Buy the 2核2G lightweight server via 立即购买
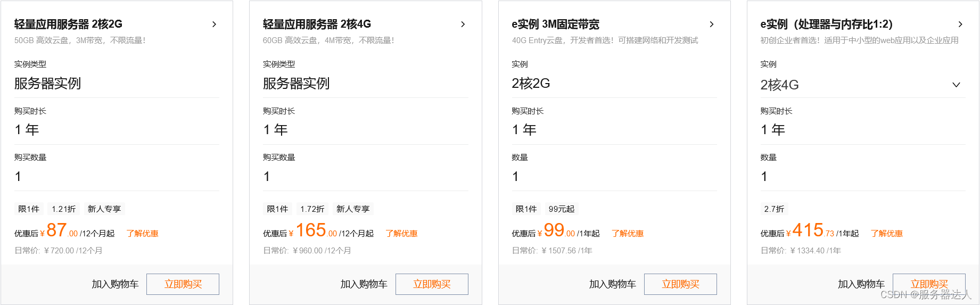 point(183,284)
